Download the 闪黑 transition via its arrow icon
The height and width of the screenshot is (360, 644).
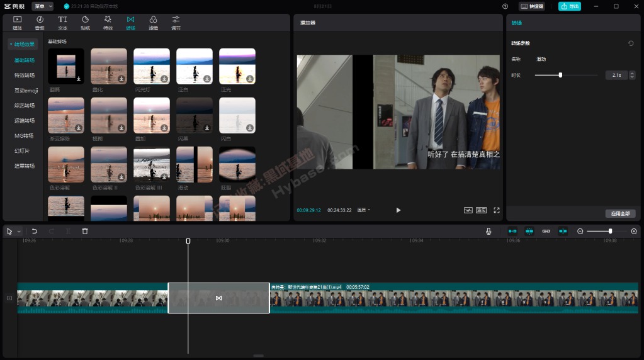point(207,128)
